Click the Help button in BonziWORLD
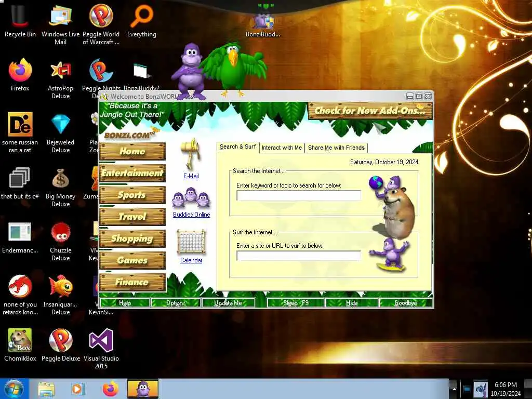532x399 pixels. [x=125, y=303]
